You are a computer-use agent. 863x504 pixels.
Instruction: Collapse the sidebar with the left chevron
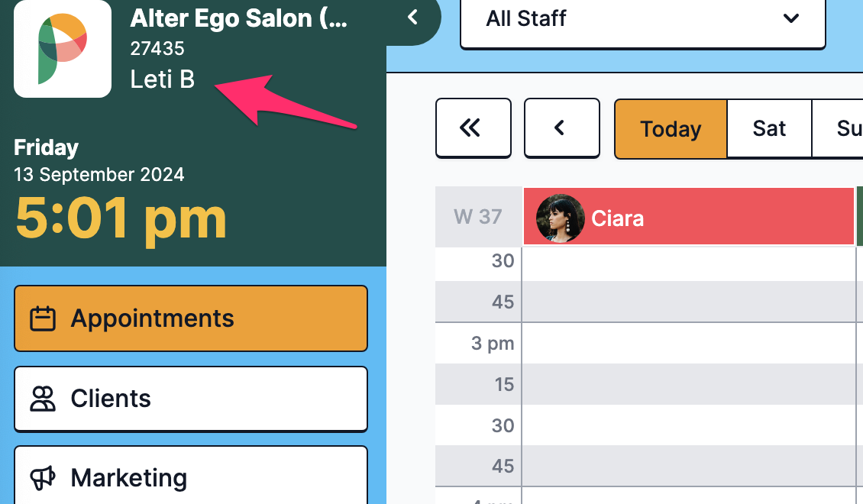[412, 17]
